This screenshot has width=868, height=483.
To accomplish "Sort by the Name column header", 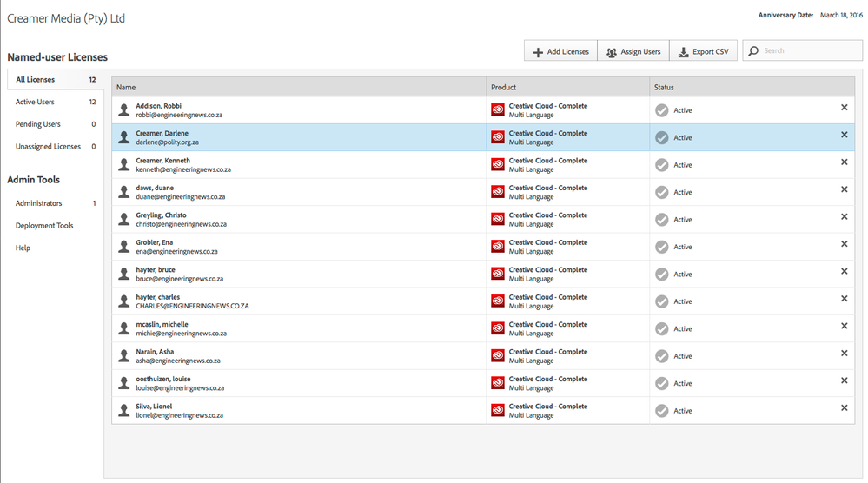I will pos(126,87).
